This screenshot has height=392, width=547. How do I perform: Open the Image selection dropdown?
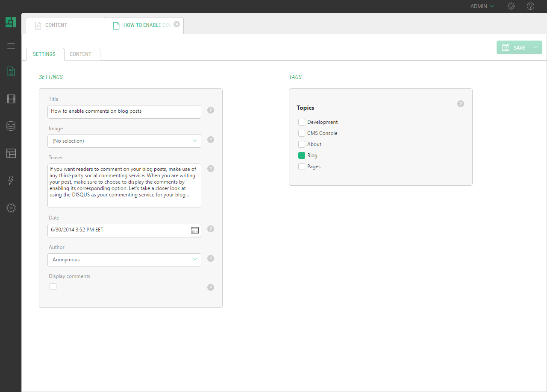[124, 141]
